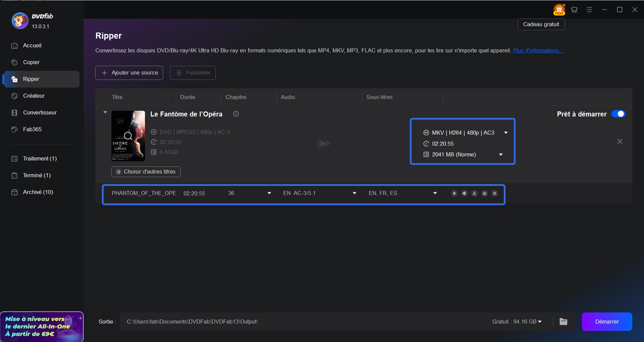Screen dimensions: 644x342
Task: Open the Mise à niveau All-In-One promo banner
Action: (x=42, y=327)
